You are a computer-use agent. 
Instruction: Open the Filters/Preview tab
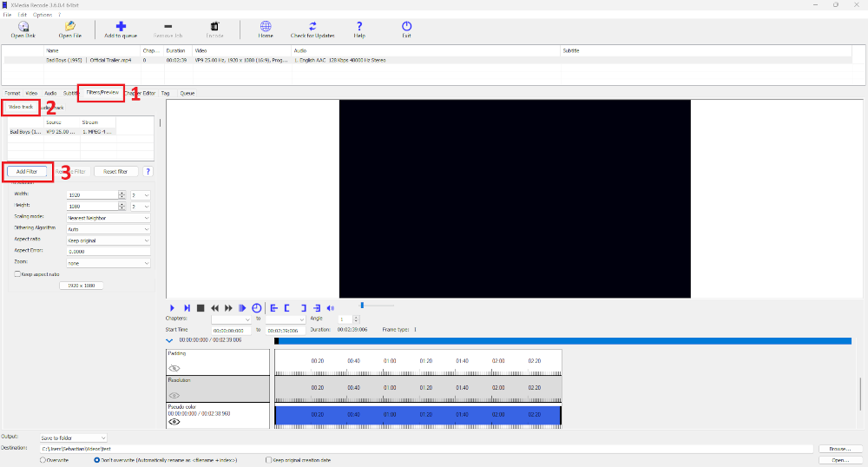point(102,92)
